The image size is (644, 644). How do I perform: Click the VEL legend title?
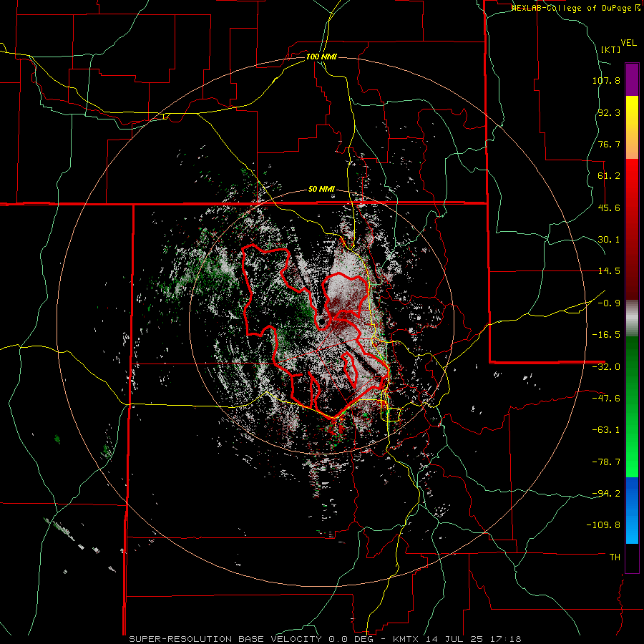coord(629,43)
